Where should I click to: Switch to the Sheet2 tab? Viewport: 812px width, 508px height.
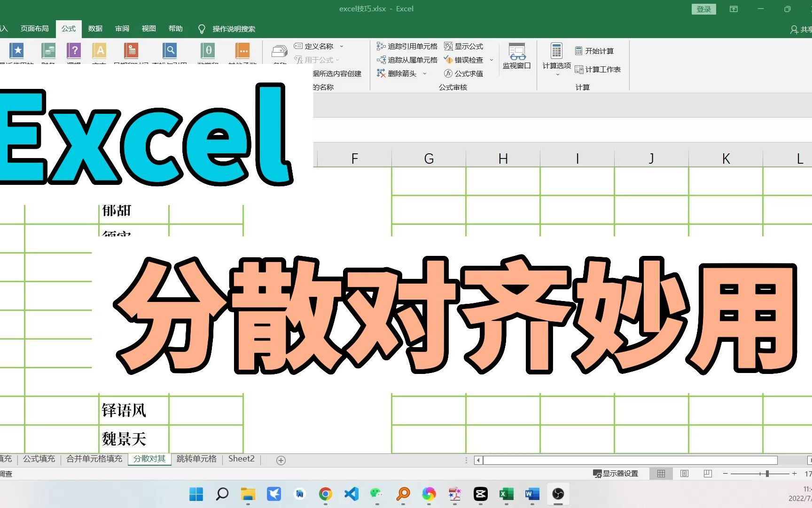[241, 459]
